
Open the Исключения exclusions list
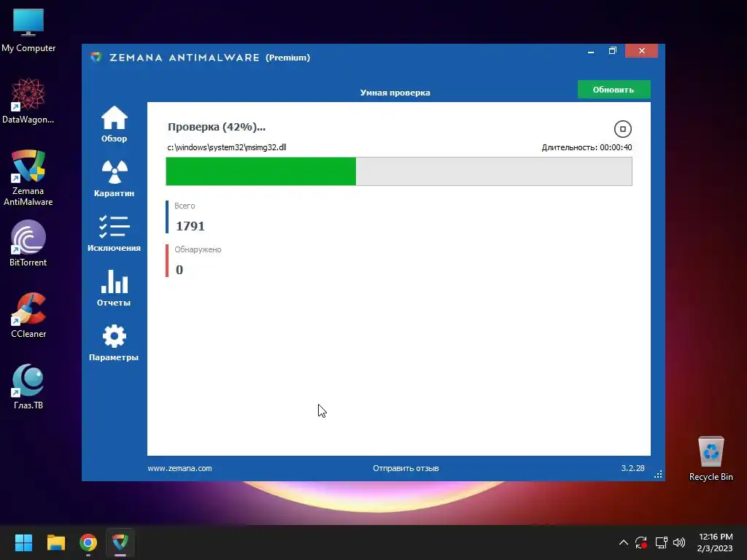tap(114, 233)
